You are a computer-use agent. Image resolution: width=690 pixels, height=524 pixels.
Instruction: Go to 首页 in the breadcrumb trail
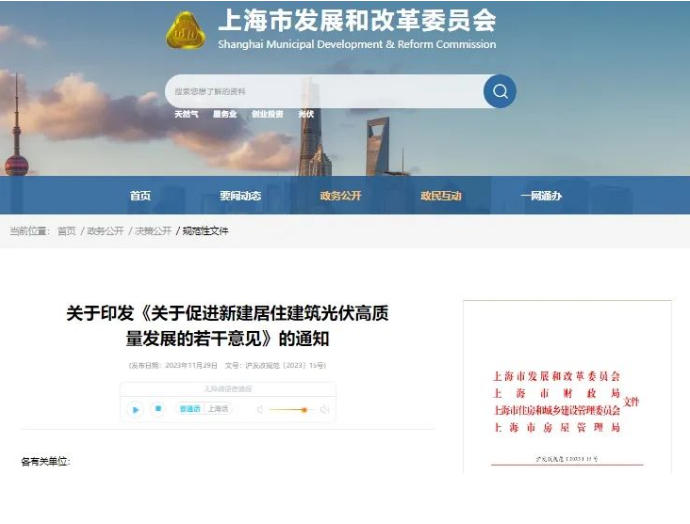[67, 231]
